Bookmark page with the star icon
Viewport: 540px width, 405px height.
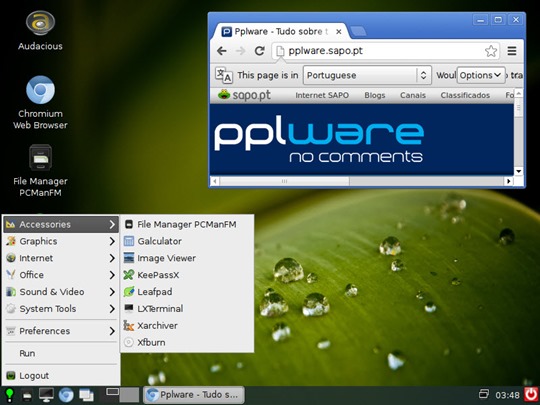[x=491, y=51]
